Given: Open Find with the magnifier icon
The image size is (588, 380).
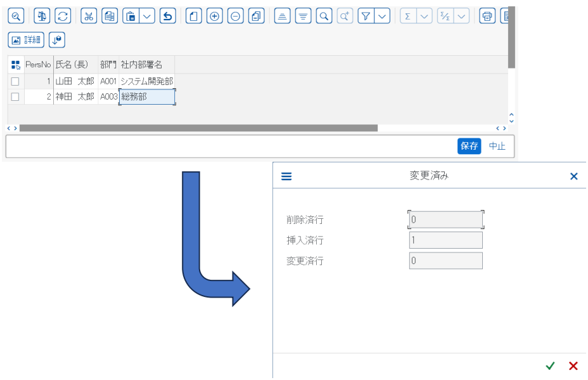Looking at the screenshot, I should point(324,16).
